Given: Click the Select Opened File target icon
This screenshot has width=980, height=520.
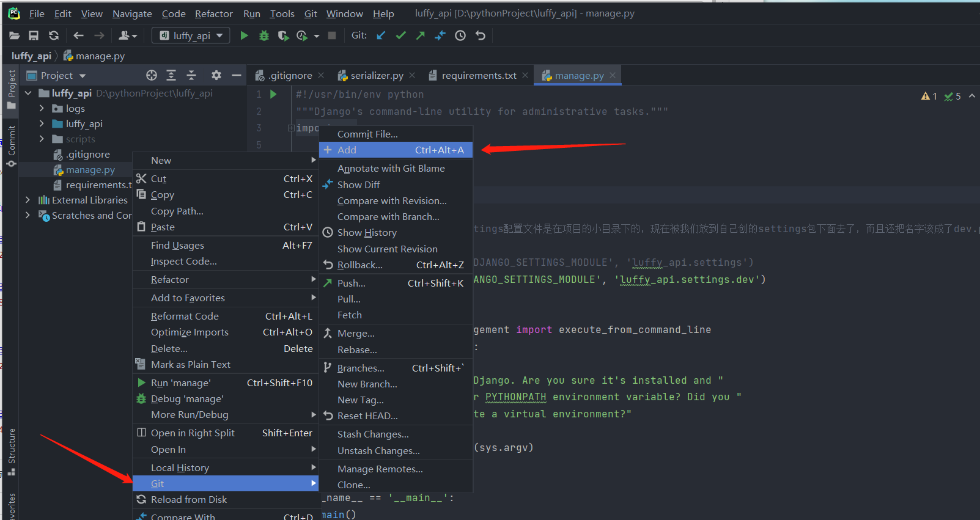Looking at the screenshot, I should pos(152,75).
